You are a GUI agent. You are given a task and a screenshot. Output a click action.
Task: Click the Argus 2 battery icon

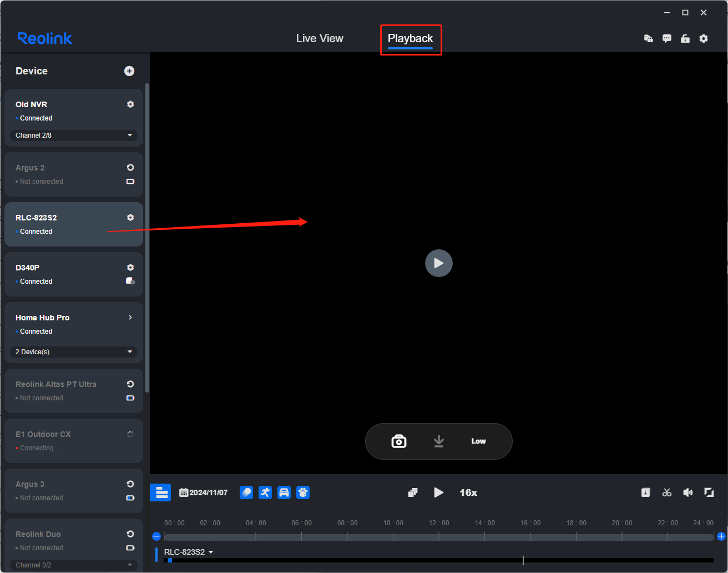(130, 182)
